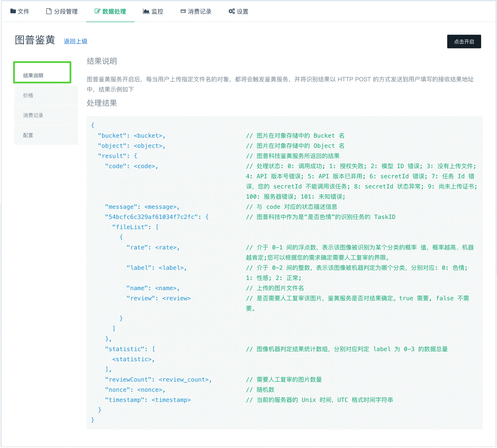Click the "rate": <rate> line
Viewport: 497px width, 448px height.
coord(153,247)
